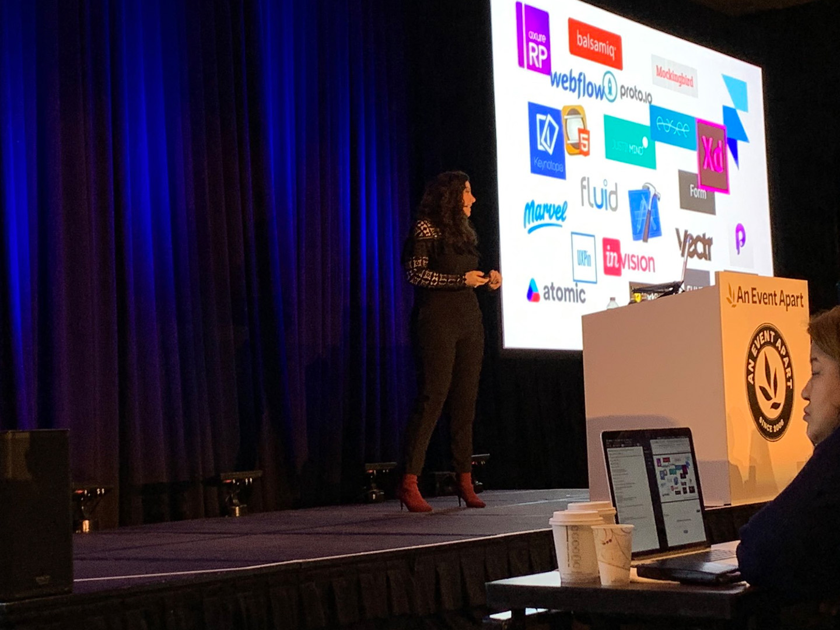Image resolution: width=840 pixels, height=630 pixels.
Task: Click the Mockingbird logo on the slide
Action: coord(674,76)
